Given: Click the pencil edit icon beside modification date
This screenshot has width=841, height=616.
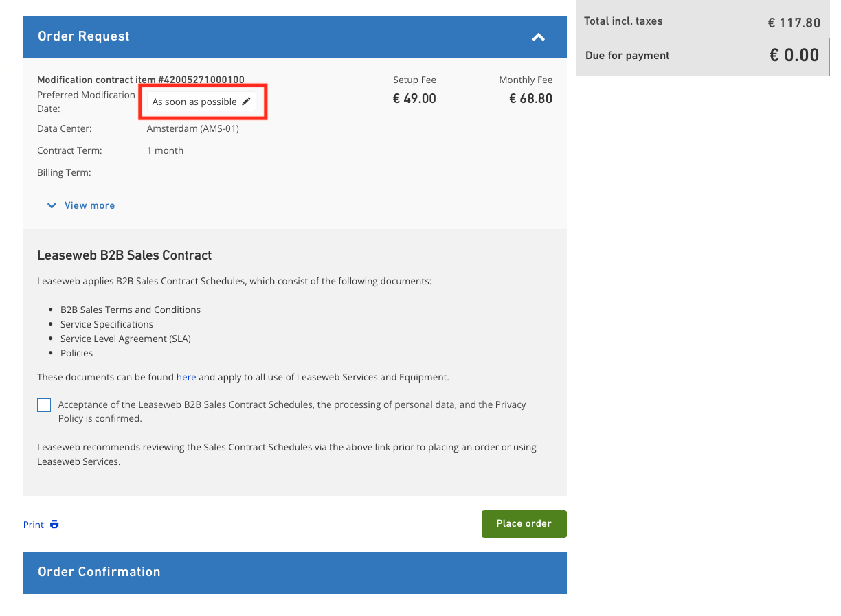Looking at the screenshot, I should (247, 102).
